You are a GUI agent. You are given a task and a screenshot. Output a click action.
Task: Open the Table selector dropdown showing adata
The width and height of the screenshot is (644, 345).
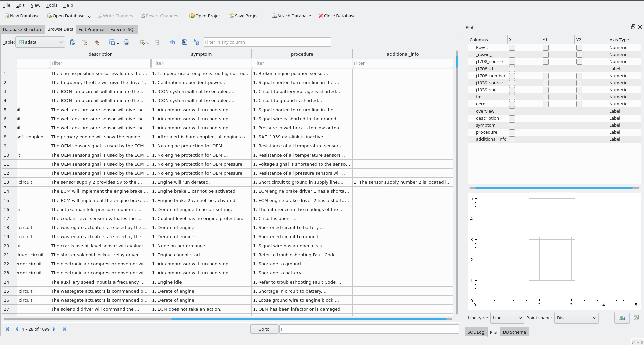point(40,42)
